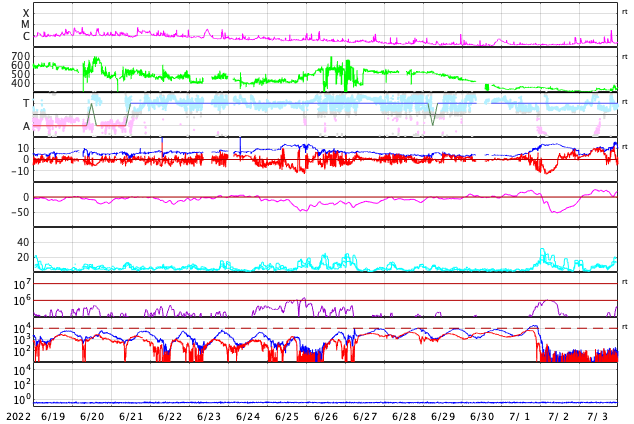Click the rt marker beside dashed-line panel
This screenshot has height=424, width=634.
click(x=625, y=327)
